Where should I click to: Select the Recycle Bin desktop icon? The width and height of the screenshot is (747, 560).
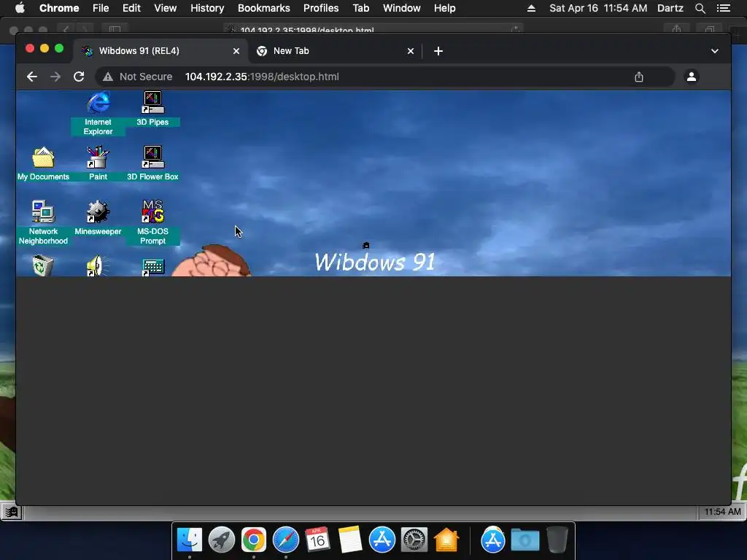click(x=43, y=265)
